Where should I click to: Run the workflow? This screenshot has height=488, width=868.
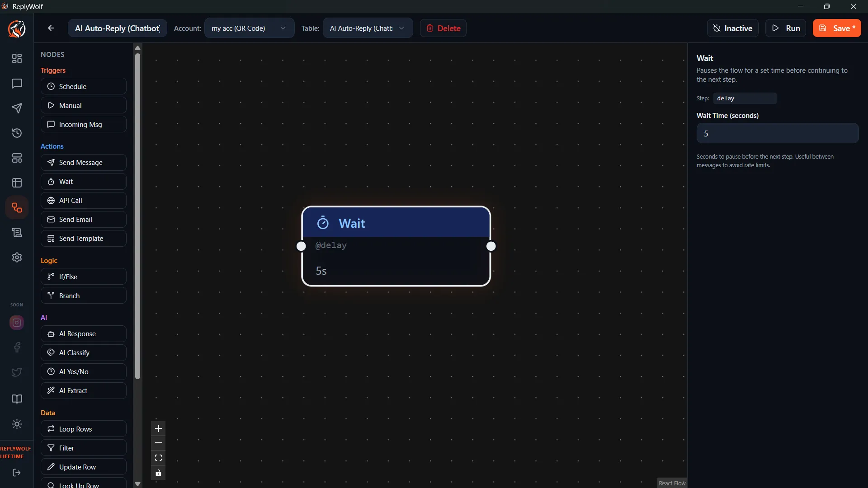(786, 28)
